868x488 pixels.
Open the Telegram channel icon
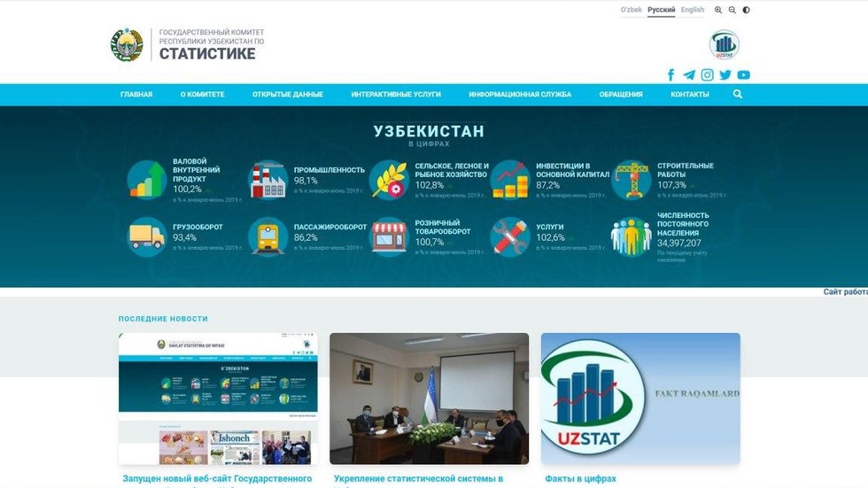[689, 75]
